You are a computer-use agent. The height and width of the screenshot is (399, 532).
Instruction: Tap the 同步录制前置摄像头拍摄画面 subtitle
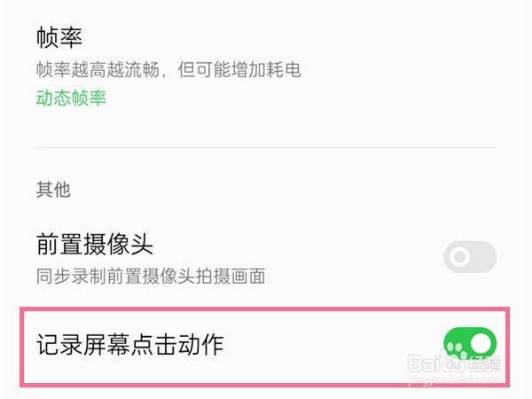(x=151, y=276)
